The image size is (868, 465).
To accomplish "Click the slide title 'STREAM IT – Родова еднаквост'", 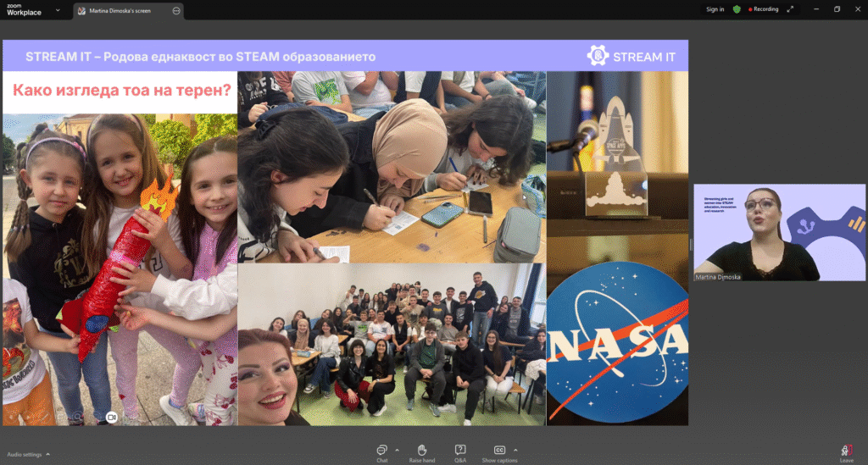I will click(x=200, y=57).
